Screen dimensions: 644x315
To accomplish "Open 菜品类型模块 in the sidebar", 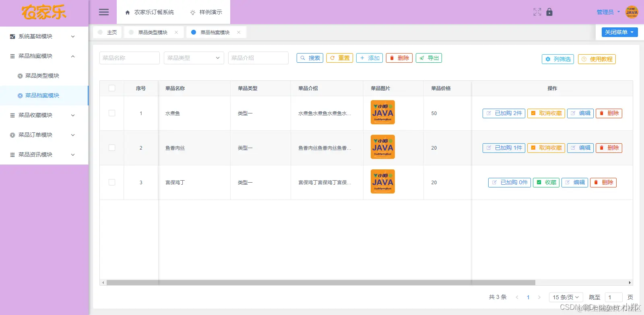I will [x=44, y=76].
